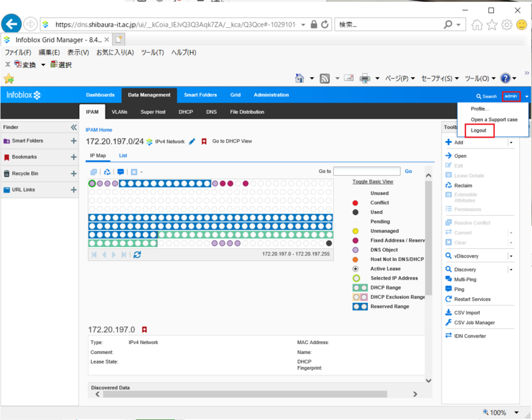
Task: Click the reclaim icon in IP map toolbar
Action: [x=107, y=172]
